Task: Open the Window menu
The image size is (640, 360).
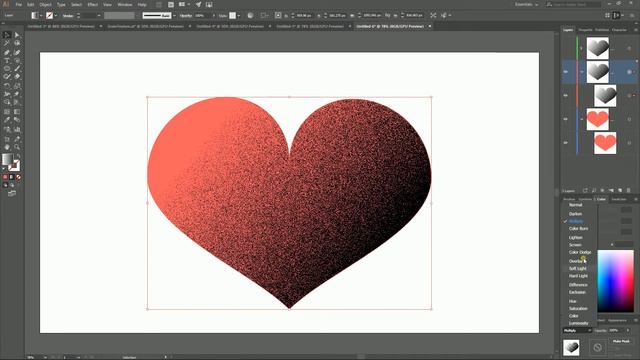Action: click(124, 4)
